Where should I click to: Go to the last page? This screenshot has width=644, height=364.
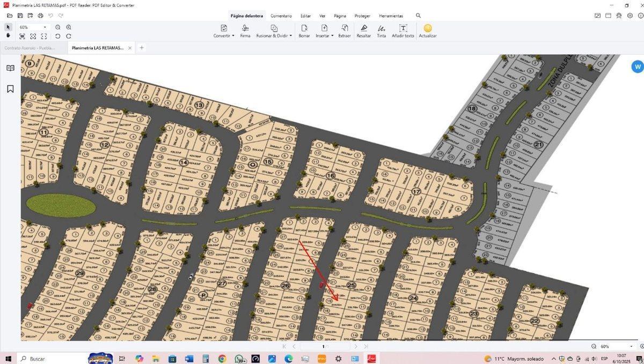pos(366,347)
